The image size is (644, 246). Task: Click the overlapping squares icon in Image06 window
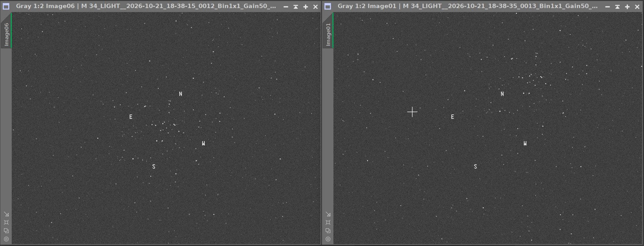click(6, 231)
